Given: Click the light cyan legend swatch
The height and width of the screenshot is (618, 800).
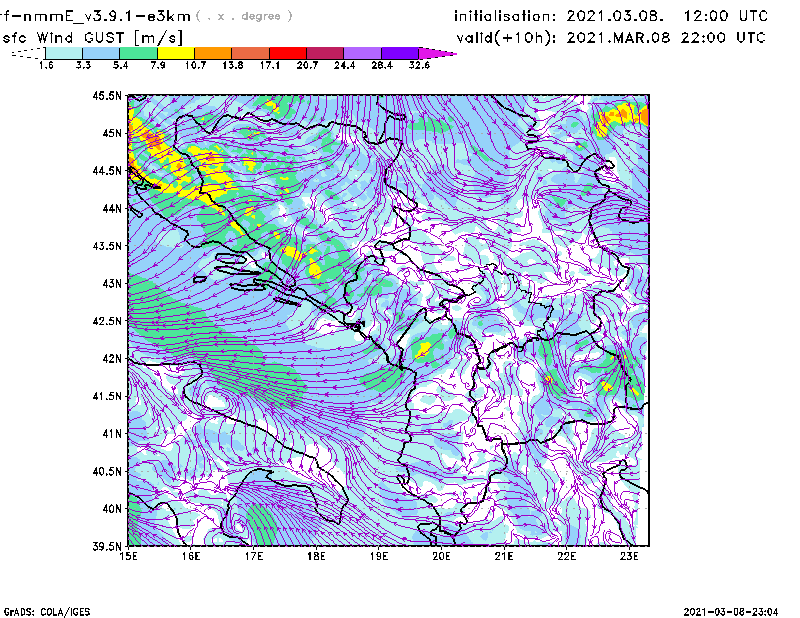Looking at the screenshot, I should pos(64,53).
